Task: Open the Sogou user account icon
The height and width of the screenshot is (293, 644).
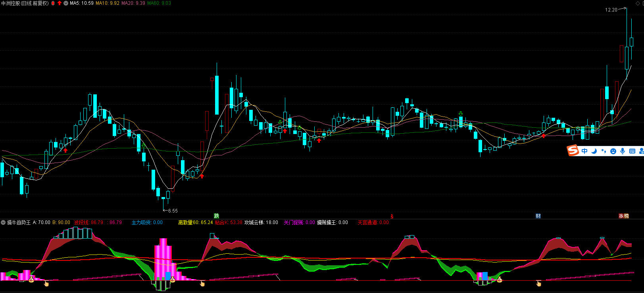Action: click(x=641, y=151)
